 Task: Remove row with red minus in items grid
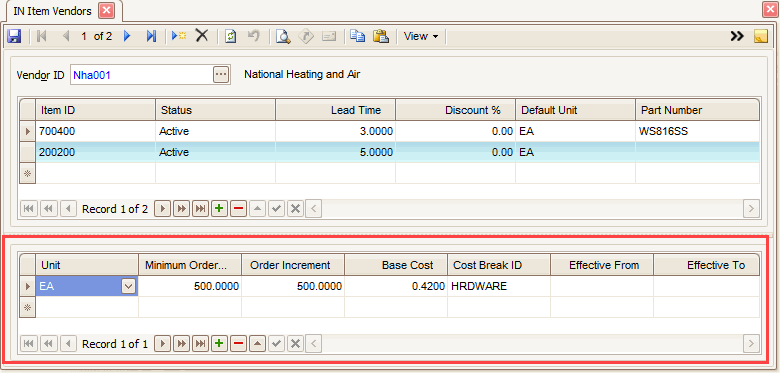pyautogui.click(x=238, y=209)
